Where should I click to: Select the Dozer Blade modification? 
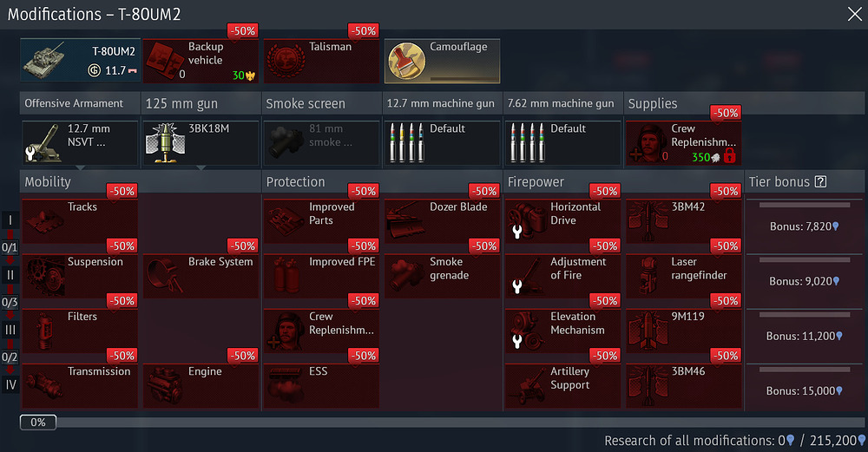click(442, 221)
